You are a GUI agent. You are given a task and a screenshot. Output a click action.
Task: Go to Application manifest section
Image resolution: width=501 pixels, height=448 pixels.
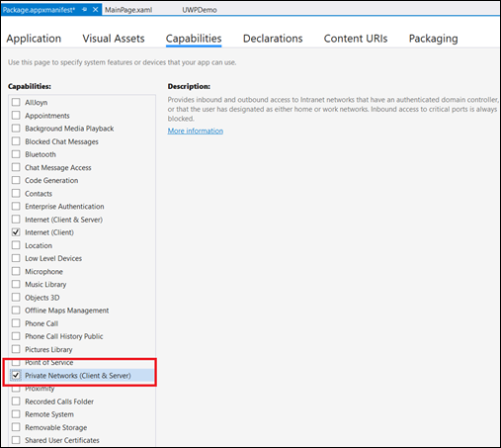click(x=34, y=39)
